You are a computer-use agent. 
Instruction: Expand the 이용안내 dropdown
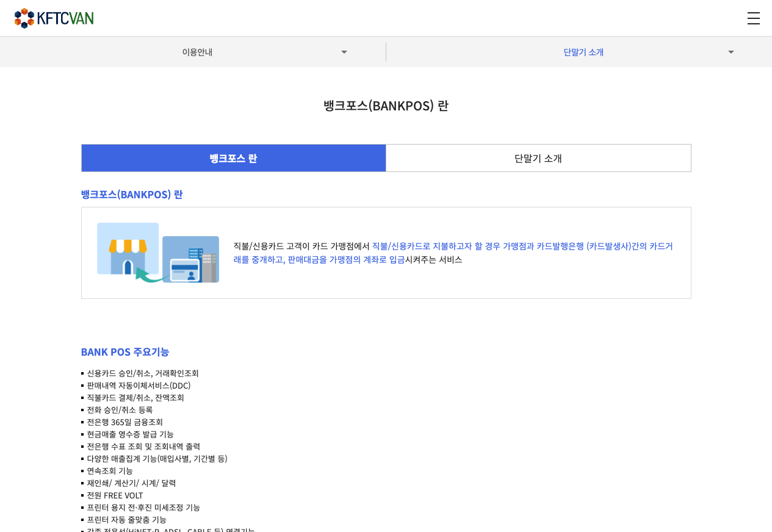(x=193, y=52)
